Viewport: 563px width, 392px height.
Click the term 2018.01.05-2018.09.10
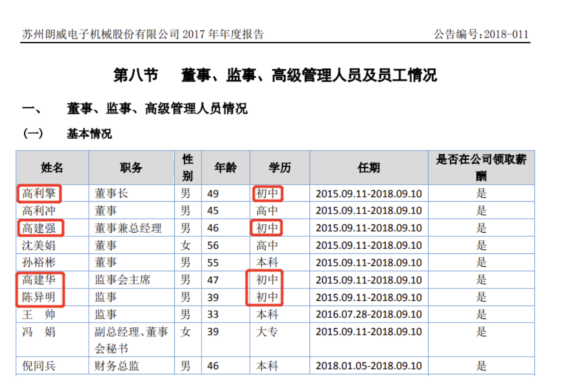(369, 366)
